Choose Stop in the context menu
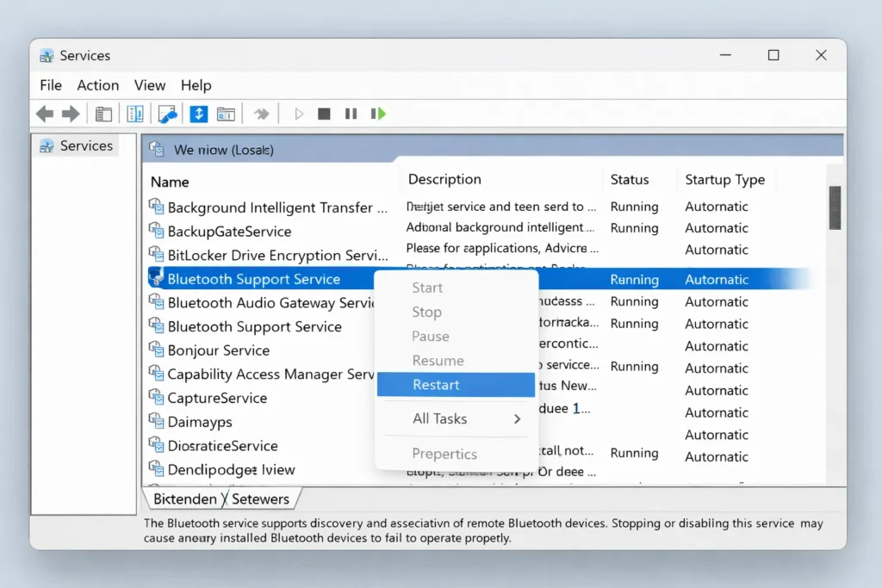The height and width of the screenshot is (588, 882). click(x=426, y=313)
